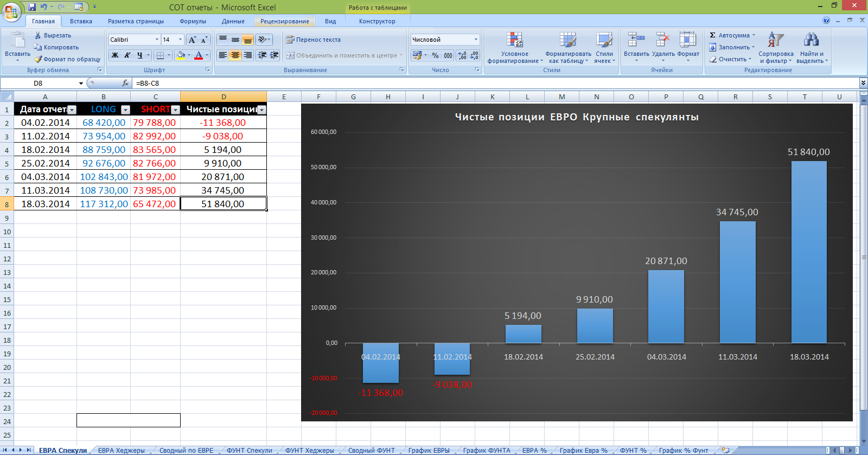Image resolution: width=868 pixels, height=455 pixels.
Task: Toggle middle vertical alignment
Action: (235, 40)
